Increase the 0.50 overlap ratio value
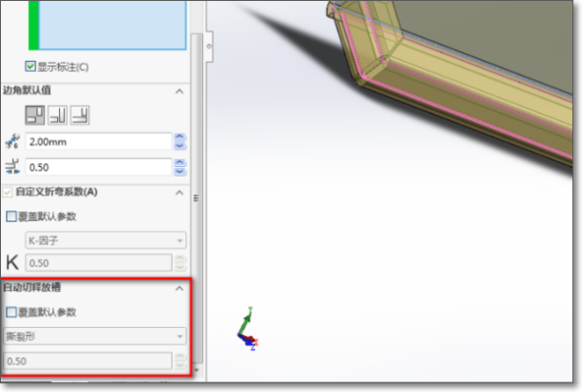This screenshot has width=582, height=392. point(179,163)
